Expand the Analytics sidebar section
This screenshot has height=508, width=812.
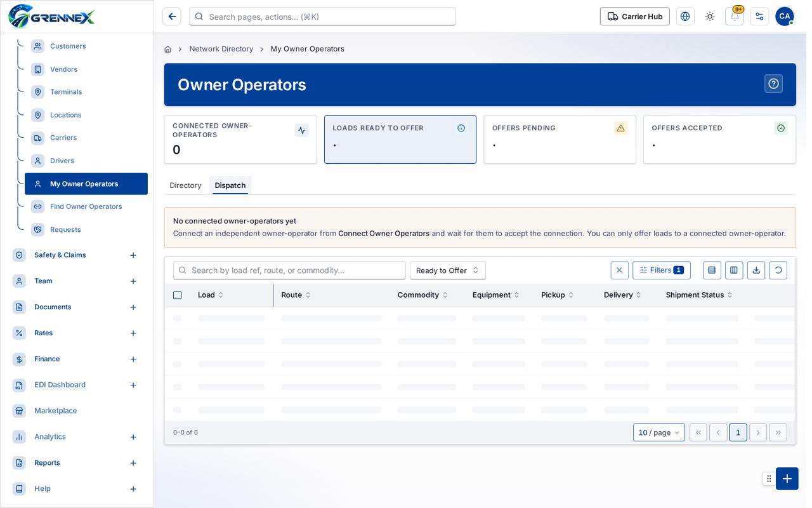click(x=133, y=437)
